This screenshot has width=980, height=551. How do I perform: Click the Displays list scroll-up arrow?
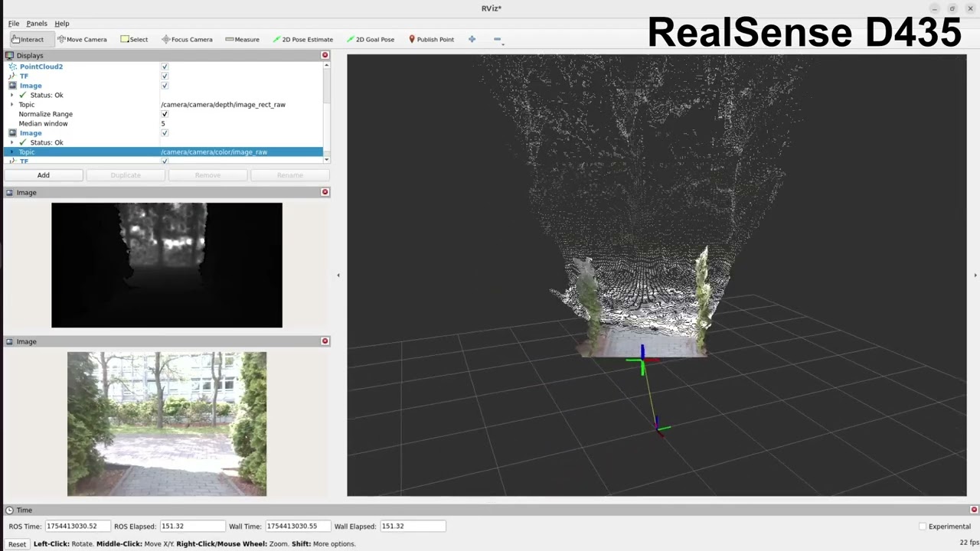click(x=327, y=65)
